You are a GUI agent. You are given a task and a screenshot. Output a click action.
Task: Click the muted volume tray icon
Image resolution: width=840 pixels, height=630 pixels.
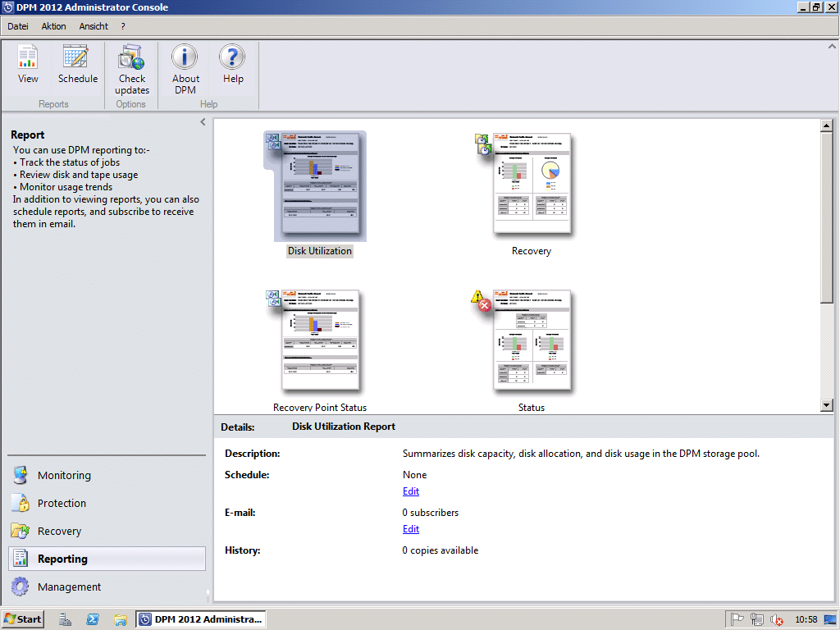pos(776,620)
